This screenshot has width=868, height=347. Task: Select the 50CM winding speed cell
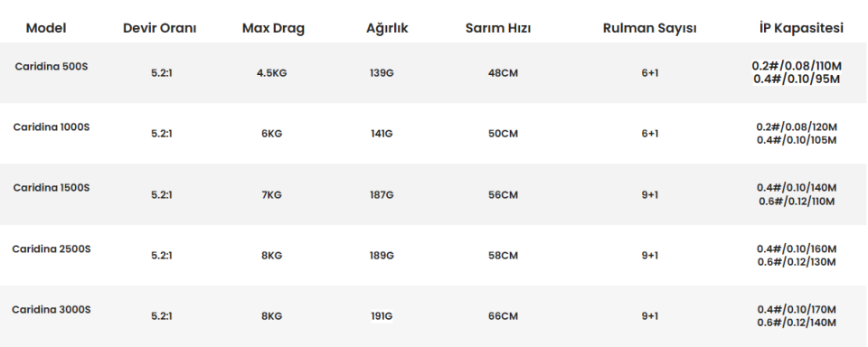click(x=504, y=134)
